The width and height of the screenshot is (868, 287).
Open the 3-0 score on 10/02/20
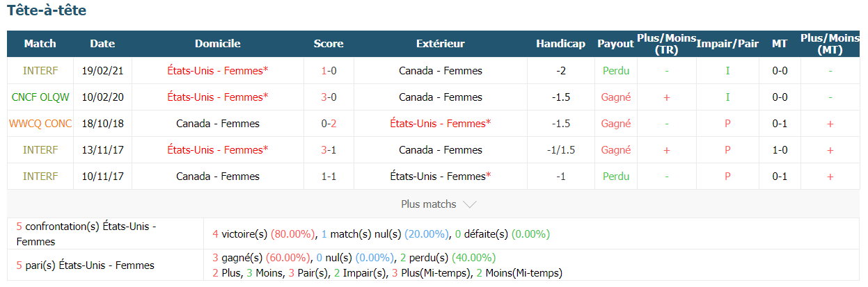(x=329, y=97)
